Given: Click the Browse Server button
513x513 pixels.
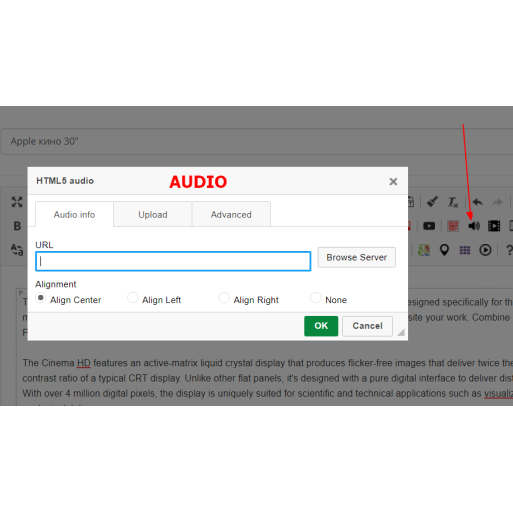Looking at the screenshot, I should (357, 257).
